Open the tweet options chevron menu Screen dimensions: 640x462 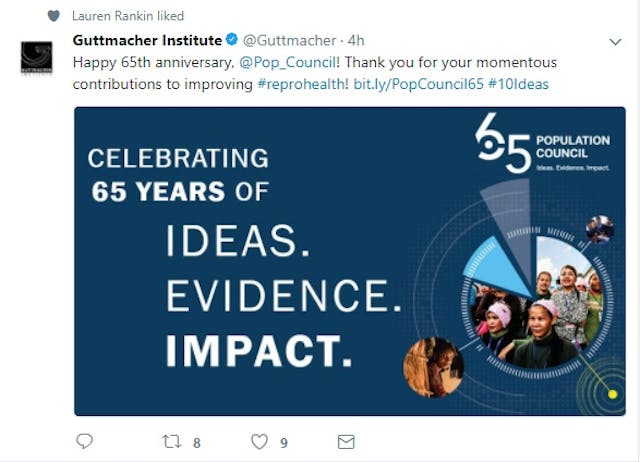[615, 42]
